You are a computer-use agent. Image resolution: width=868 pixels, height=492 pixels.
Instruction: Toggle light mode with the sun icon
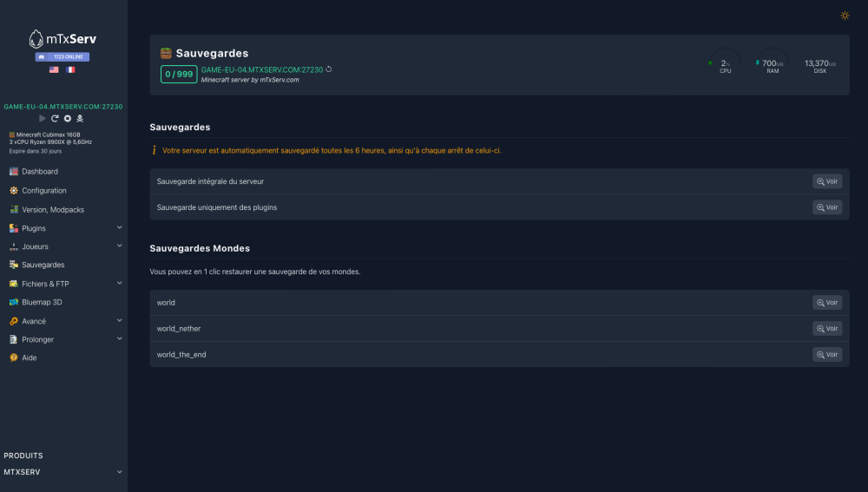coord(845,16)
